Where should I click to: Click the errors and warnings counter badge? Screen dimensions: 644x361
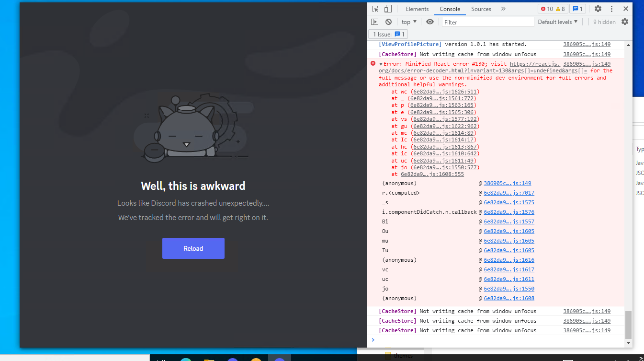click(x=553, y=9)
